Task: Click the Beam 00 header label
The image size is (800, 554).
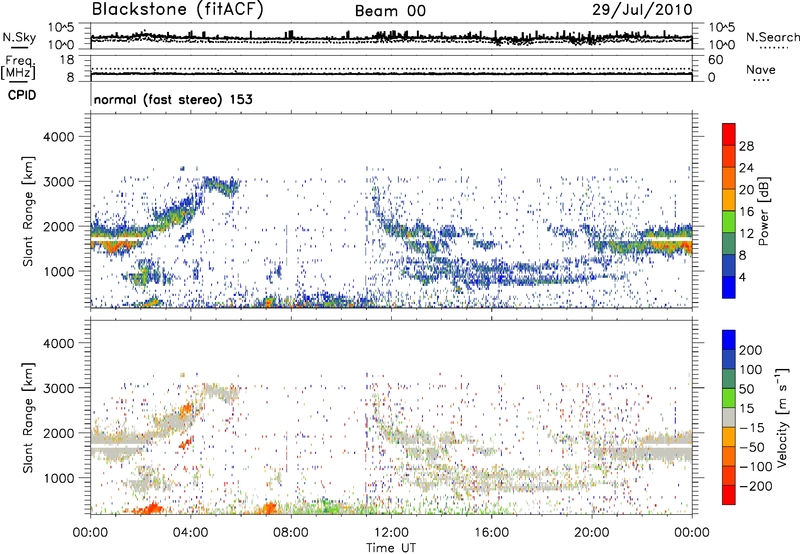Action: [390, 11]
